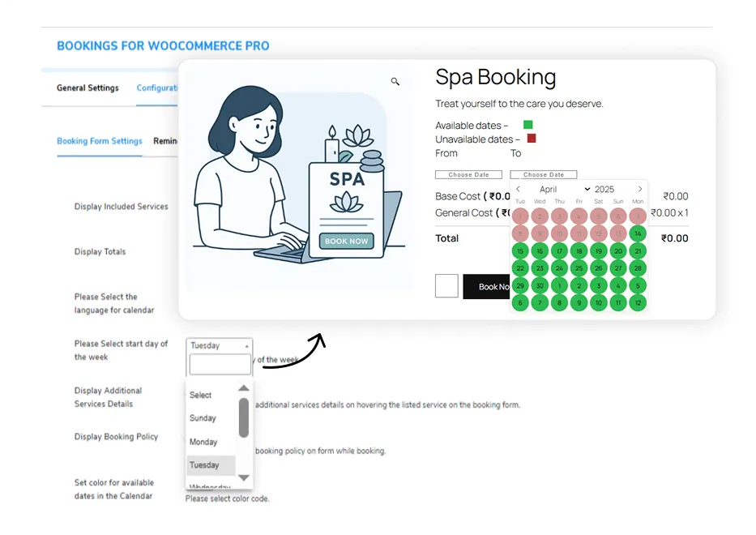This screenshot has height=535, width=756.
Task: Pick April 20 in calendar
Action: tap(618, 250)
